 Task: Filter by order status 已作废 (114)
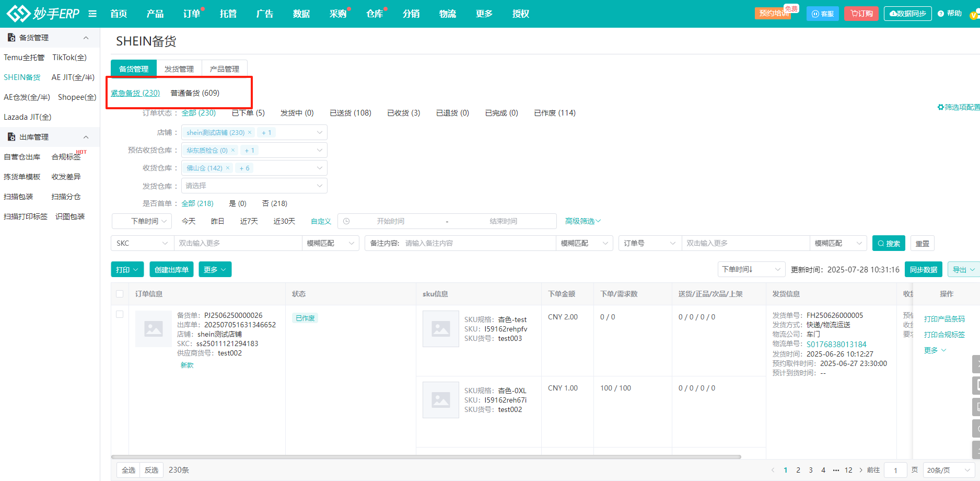[x=555, y=113]
